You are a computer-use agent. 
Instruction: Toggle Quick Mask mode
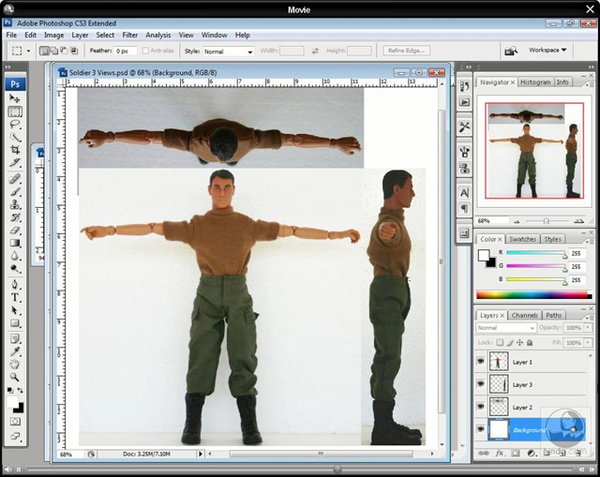[15, 422]
